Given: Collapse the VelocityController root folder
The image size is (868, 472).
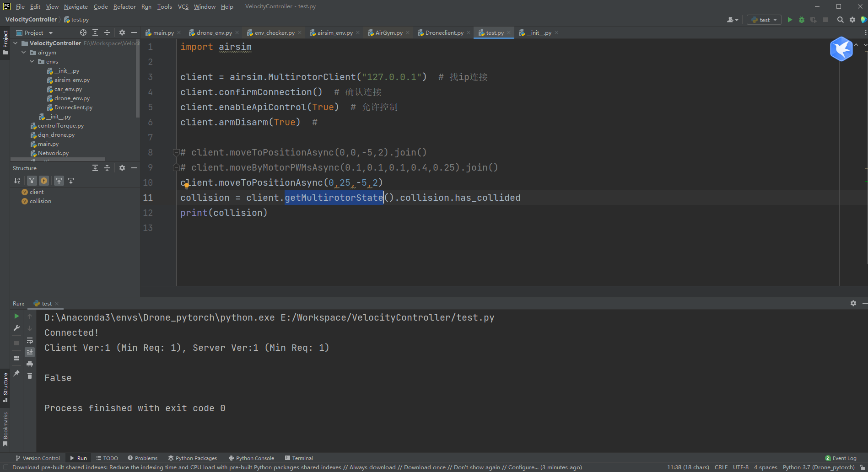Looking at the screenshot, I should coord(16,43).
